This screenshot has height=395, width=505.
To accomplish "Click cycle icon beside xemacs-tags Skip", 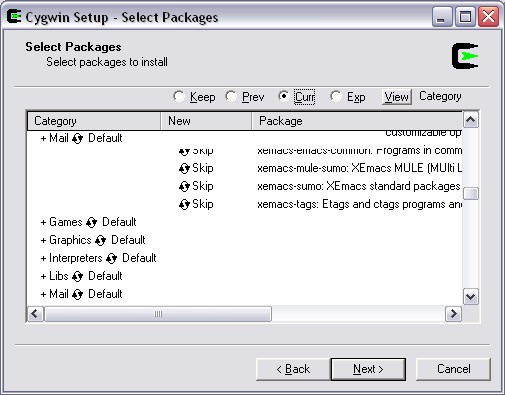I will coord(184,204).
